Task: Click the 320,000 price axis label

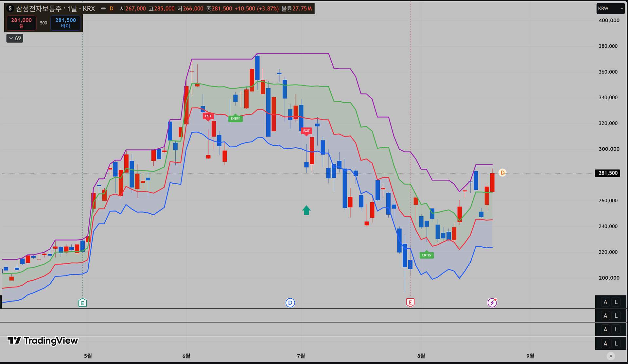Action: click(x=608, y=123)
